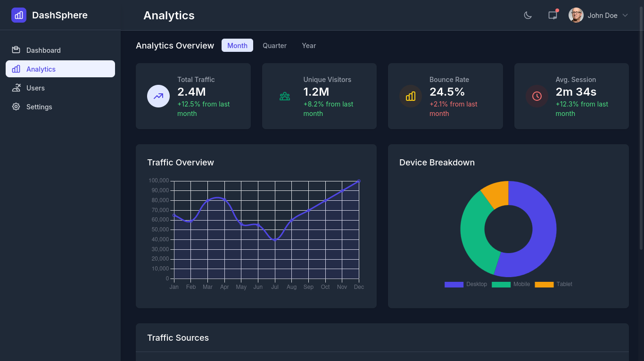Expand the John Doe user menu chevron
Screen dimensions: 644x361
pos(625,16)
